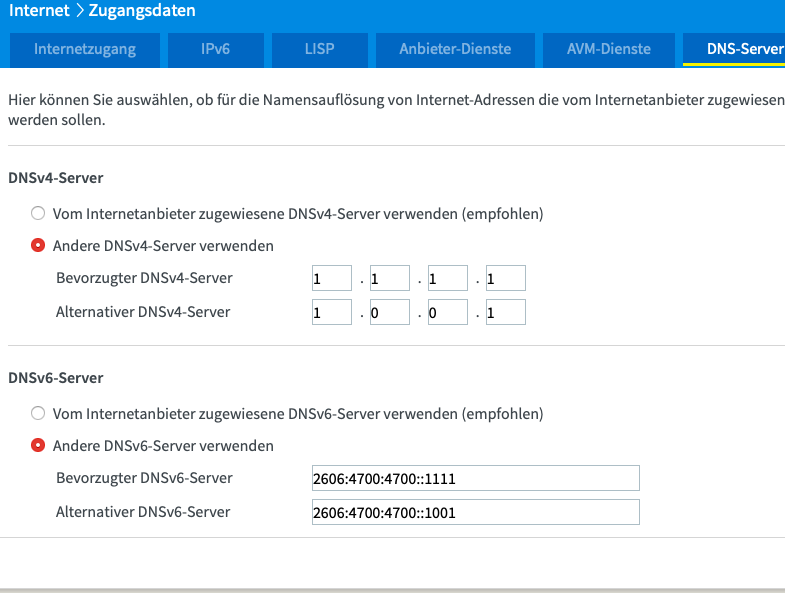This screenshot has height=593, width=785.
Task: Click first octet of preferred DNSv4 server
Action: pyautogui.click(x=332, y=278)
